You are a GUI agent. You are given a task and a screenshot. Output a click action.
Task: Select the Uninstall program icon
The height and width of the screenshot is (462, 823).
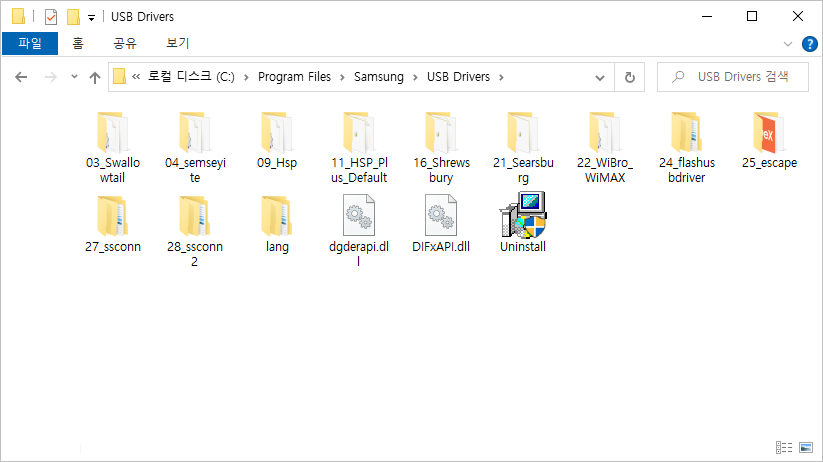[x=523, y=215]
